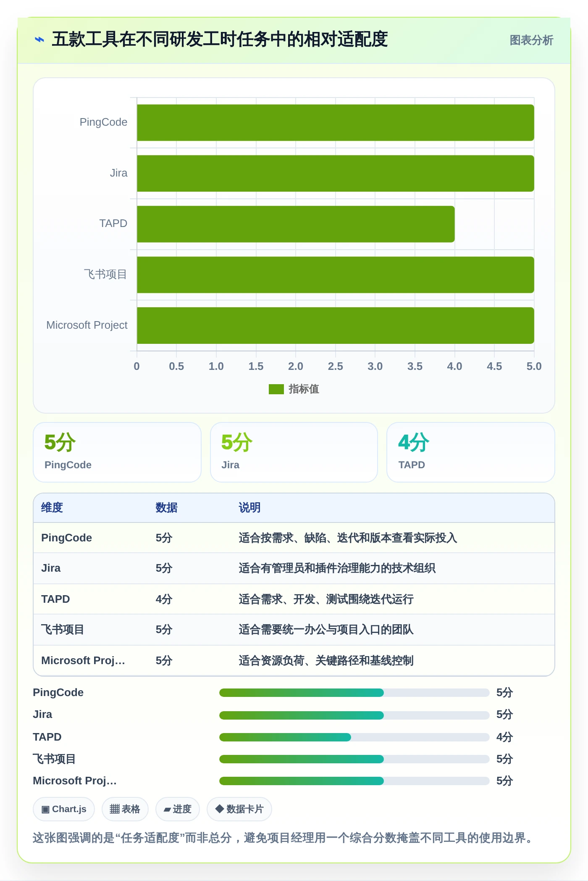Open the PingCode 5分 data card

coord(117,452)
